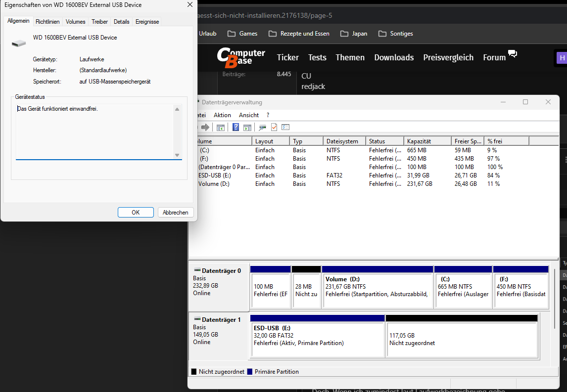Open Themen on ComputerBase
The width and height of the screenshot is (567, 392).
350,57
